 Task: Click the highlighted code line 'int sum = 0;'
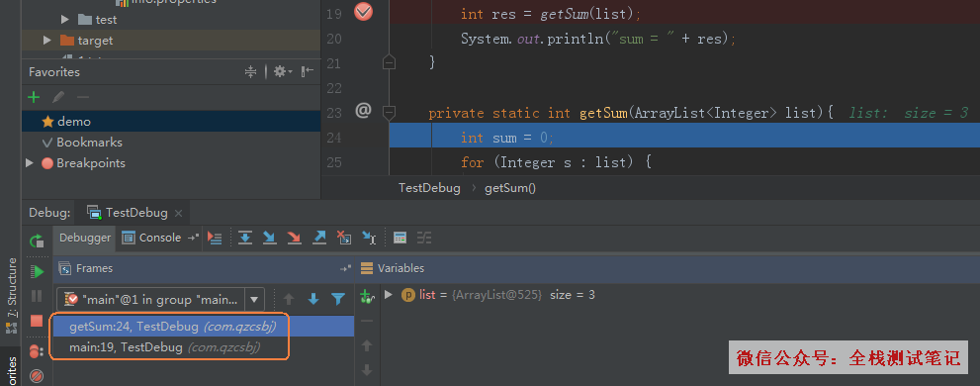point(684,136)
